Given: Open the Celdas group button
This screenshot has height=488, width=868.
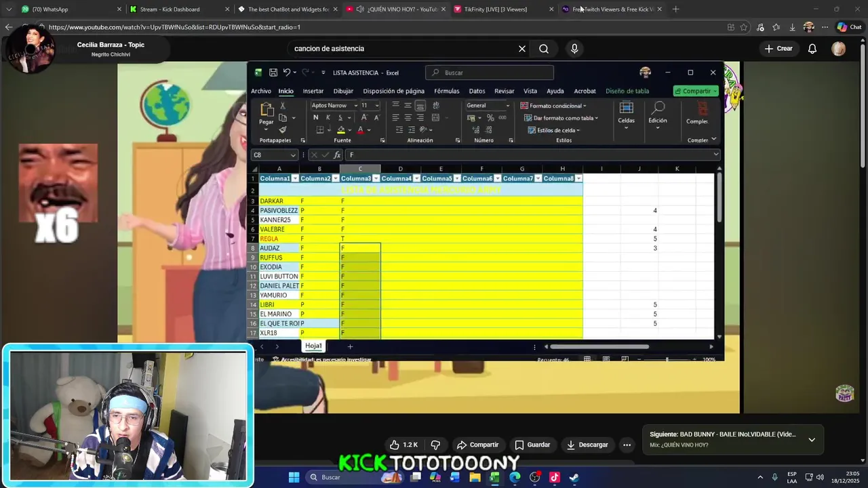Looking at the screenshot, I should pos(627,116).
